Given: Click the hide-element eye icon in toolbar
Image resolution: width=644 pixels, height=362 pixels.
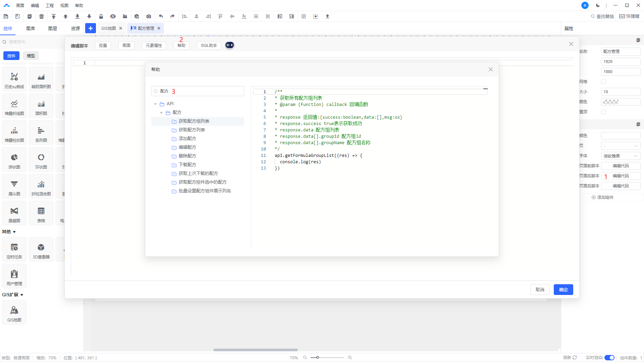Looking at the screenshot, I should pos(113,16).
